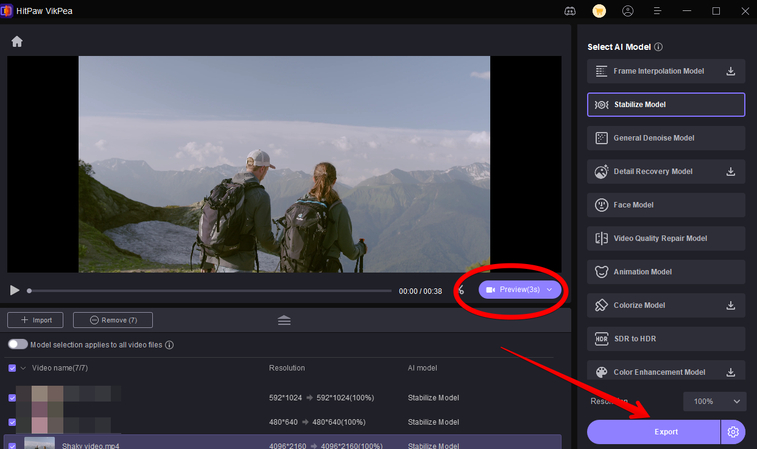This screenshot has width=757, height=449.
Task: Choose the Animation Model
Action: [x=666, y=272]
